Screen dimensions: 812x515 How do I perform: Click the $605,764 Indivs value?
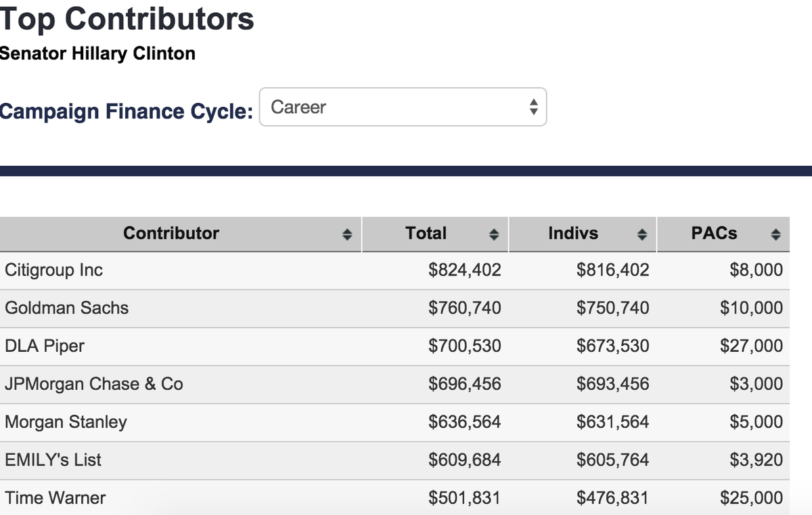click(612, 460)
